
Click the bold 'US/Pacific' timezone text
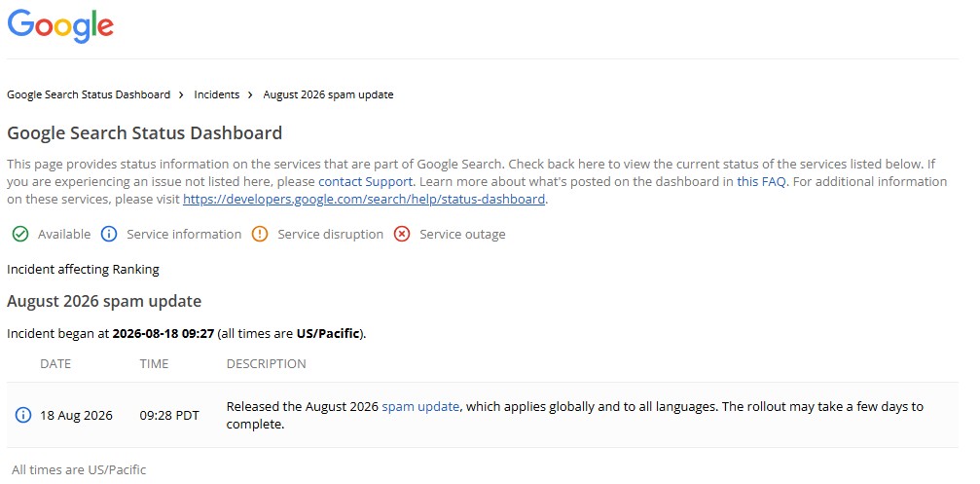328,333
